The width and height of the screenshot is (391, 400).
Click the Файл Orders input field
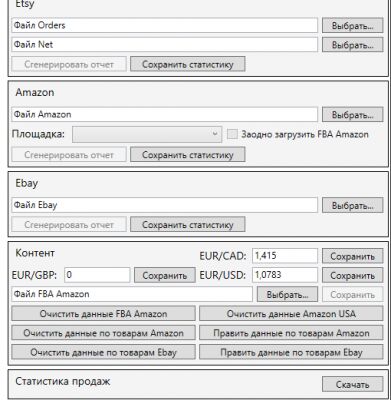[164, 25]
